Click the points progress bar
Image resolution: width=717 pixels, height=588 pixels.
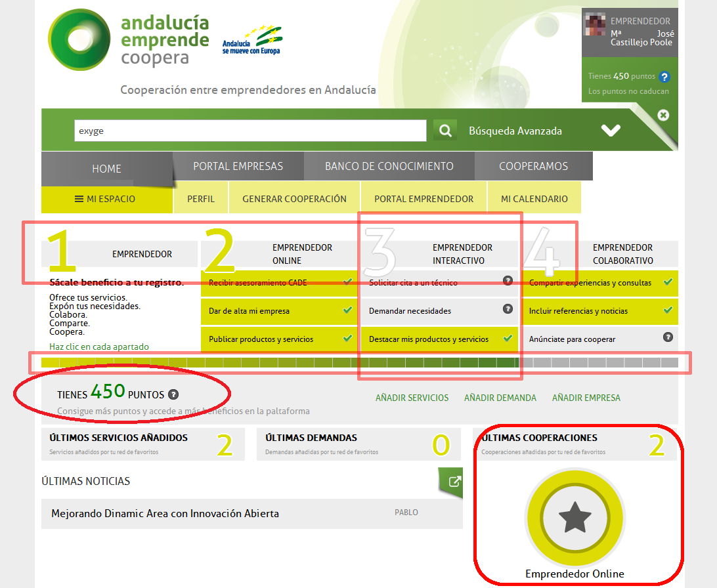[360, 363]
